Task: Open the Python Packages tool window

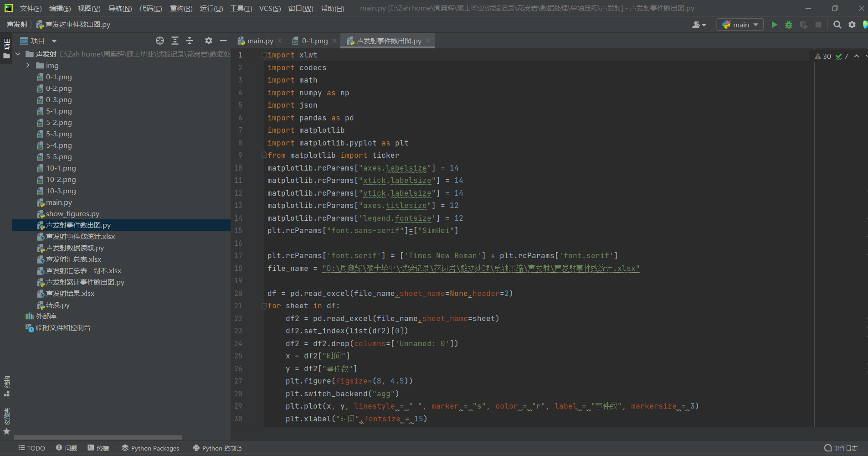Action: pyautogui.click(x=150, y=448)
